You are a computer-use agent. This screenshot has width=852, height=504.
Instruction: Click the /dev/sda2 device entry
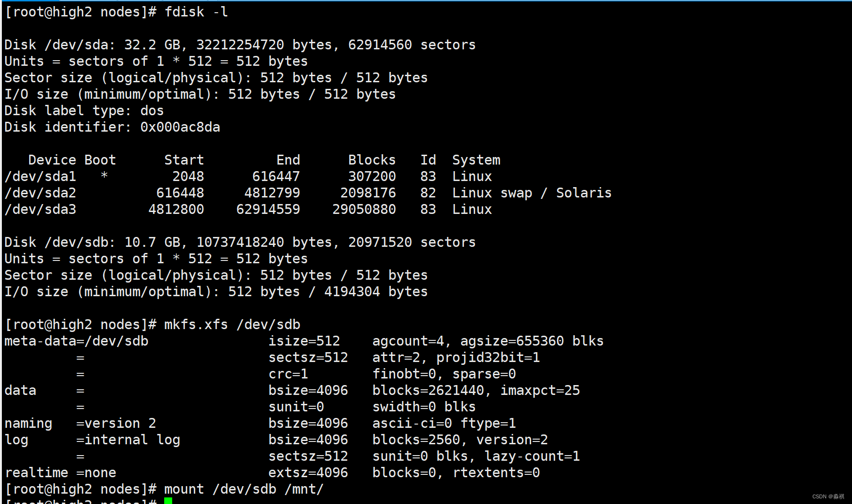pyautogui.click(x=40, y=193)
